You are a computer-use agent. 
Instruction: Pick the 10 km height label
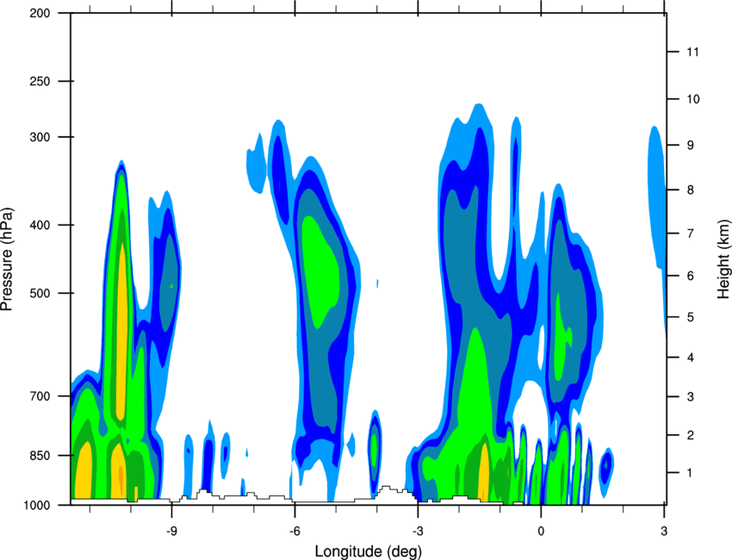tap(692, 99)
